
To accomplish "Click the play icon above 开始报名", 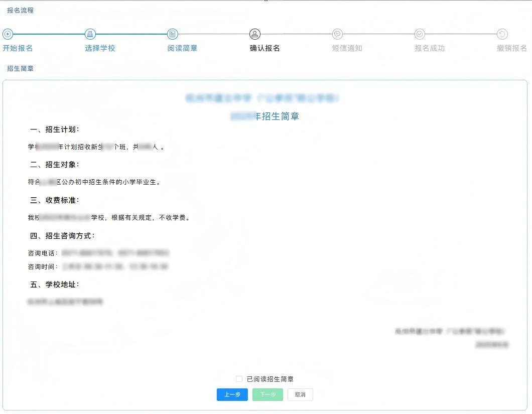I will [8, 34].
